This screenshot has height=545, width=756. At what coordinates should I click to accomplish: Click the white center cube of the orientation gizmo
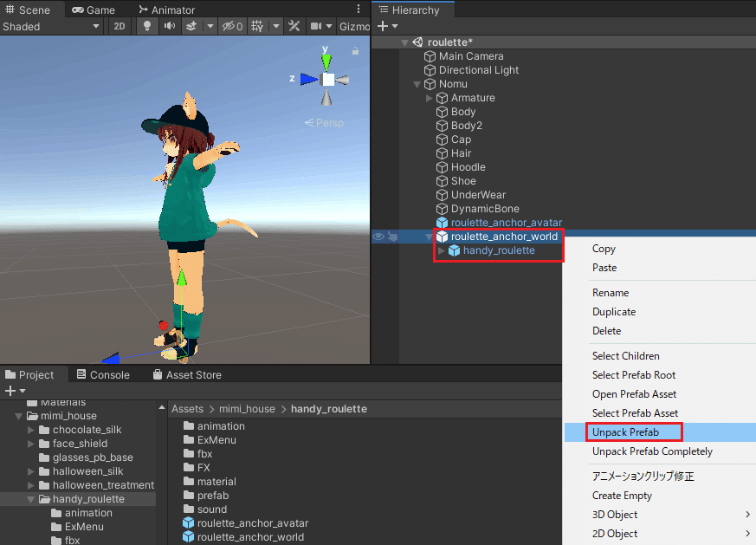click(x=328, y=80)
